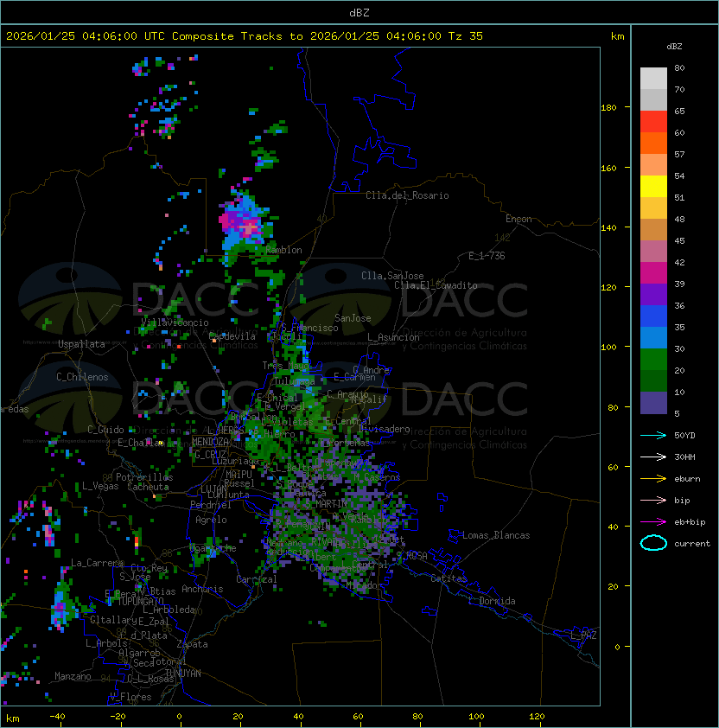Click the L_Dormida map label
Screen dimensions: 719x728
click(493, 601)
